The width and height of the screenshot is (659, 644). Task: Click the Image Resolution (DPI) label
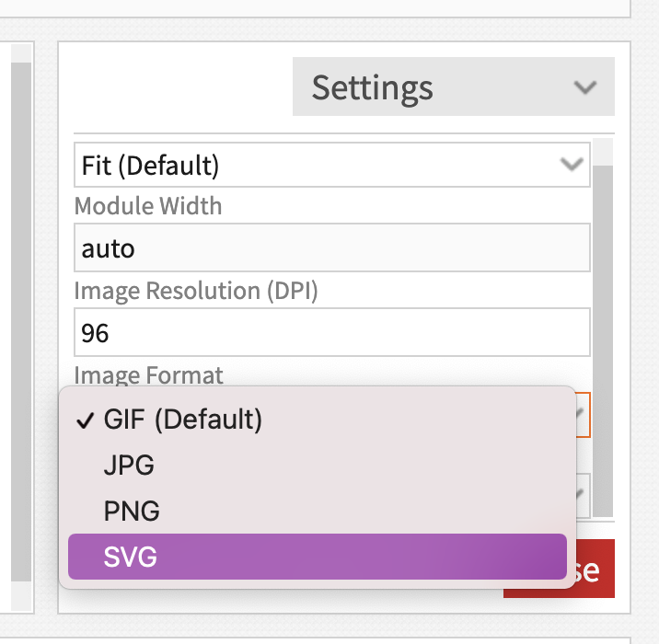195,291
